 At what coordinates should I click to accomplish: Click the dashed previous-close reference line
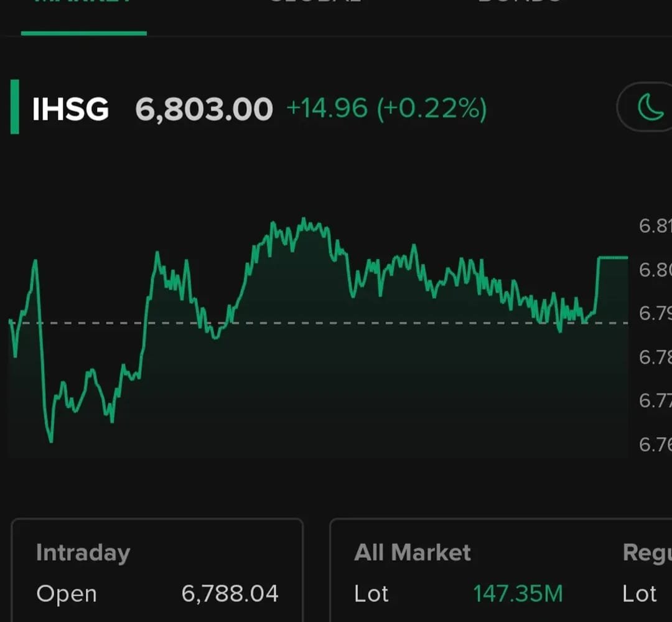coord(373,323)
